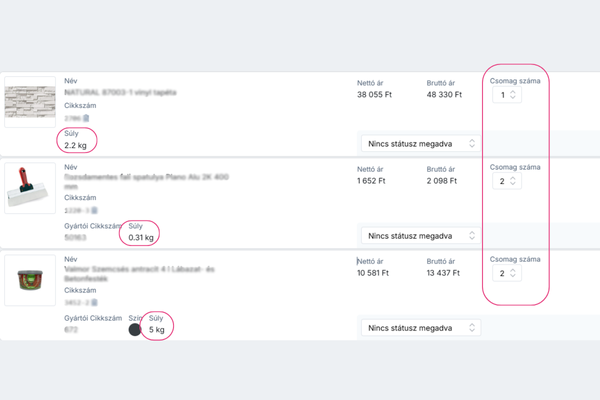
Task: Select the 2.2 kg weight value
Action: [x=77, y=146]
